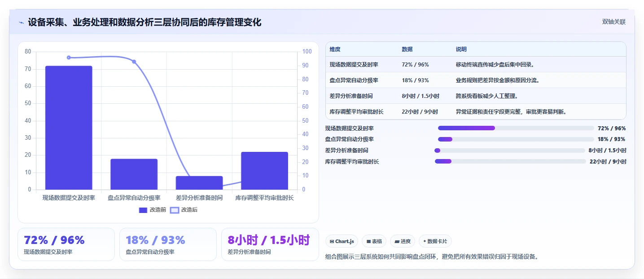Screen dimensions: 644x279
Task: Click the 改造前 legend color box
Action: pyautogui.click(x=143, y=210)
